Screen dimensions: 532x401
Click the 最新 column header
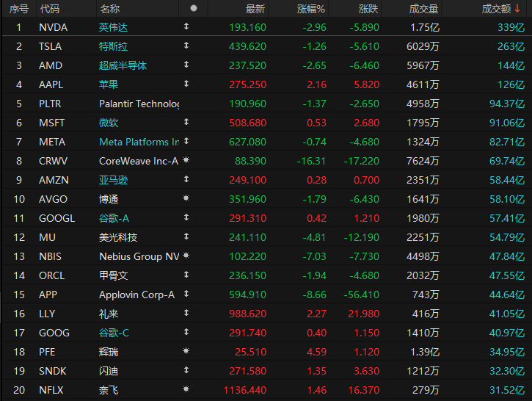[255, 9]
